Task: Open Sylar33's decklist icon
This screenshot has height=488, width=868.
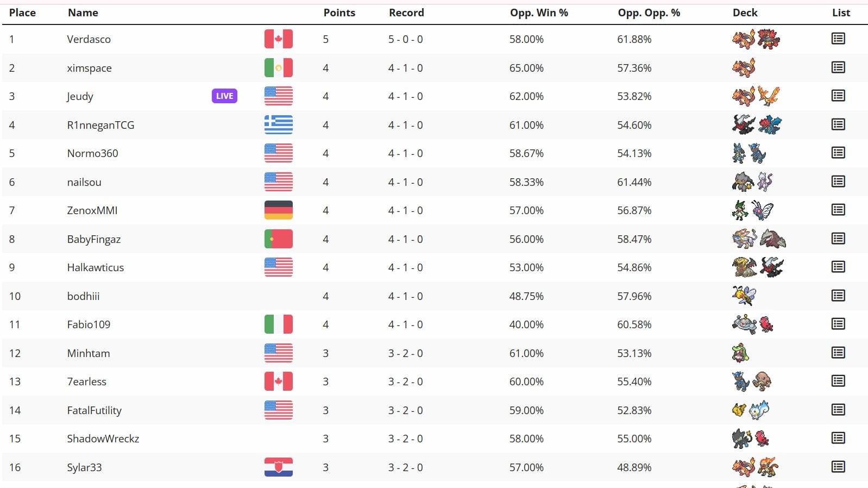Action: pos(838,467)
